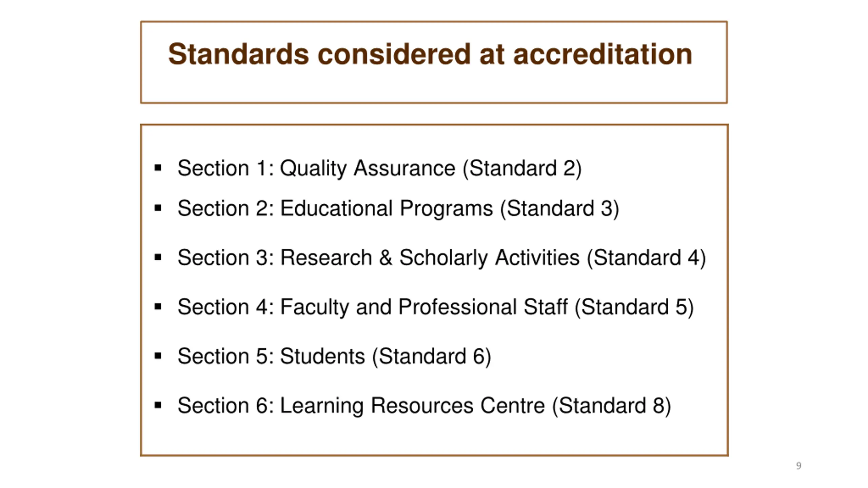Click the 'Students' word in Section 5
Screen dimensions: 868x488
tap(322, 357)
